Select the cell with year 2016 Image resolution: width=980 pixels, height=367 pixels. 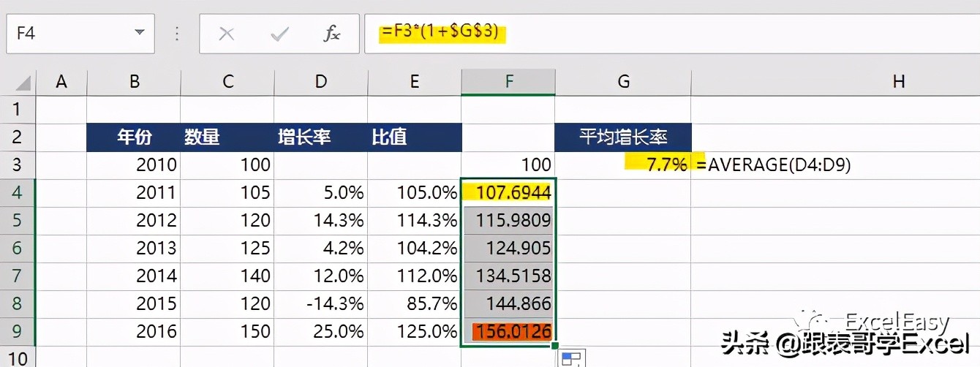point(134,331)
